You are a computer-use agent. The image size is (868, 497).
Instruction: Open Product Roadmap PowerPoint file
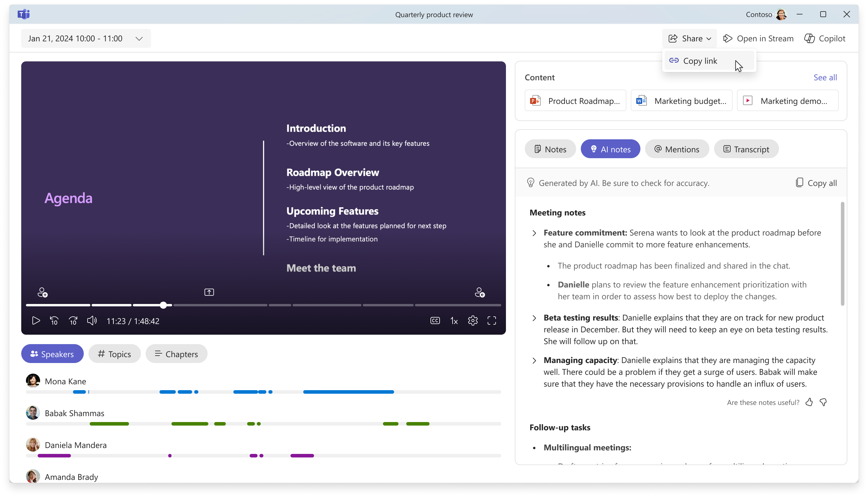tap(575, 101)
